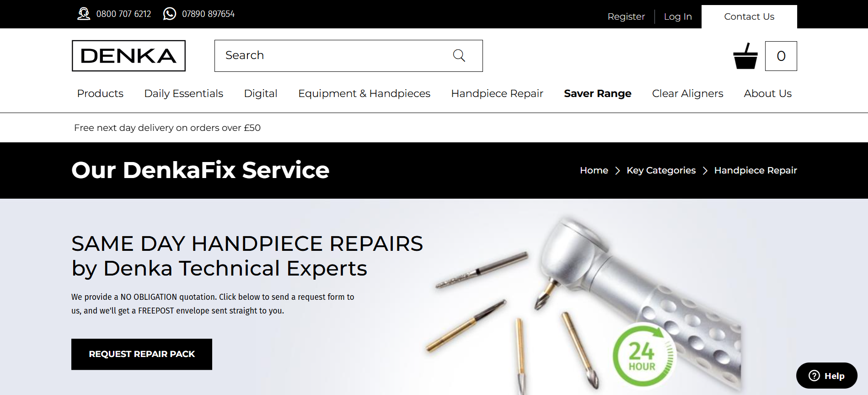Click the magnifying glass search icon
Image resolution: width=868 pixels, height=395 pixels.
[459, 55]
